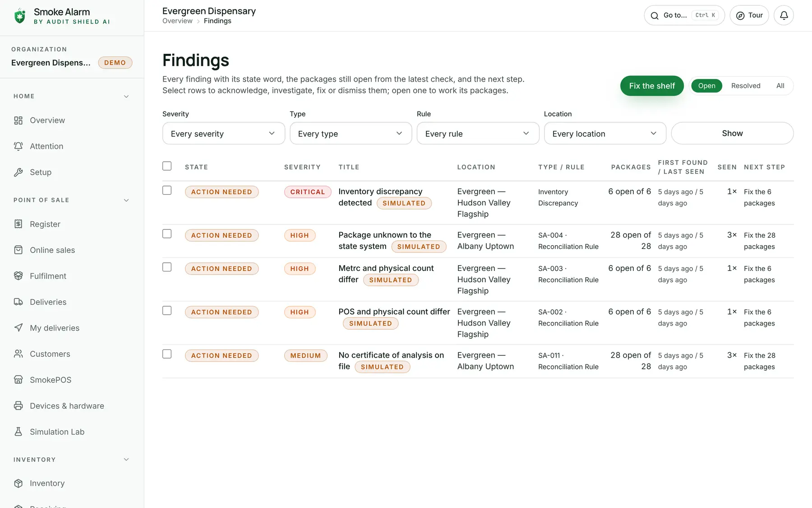Switch to the Open findings tab
Screen dimensions: 812x508
[707, 86]
